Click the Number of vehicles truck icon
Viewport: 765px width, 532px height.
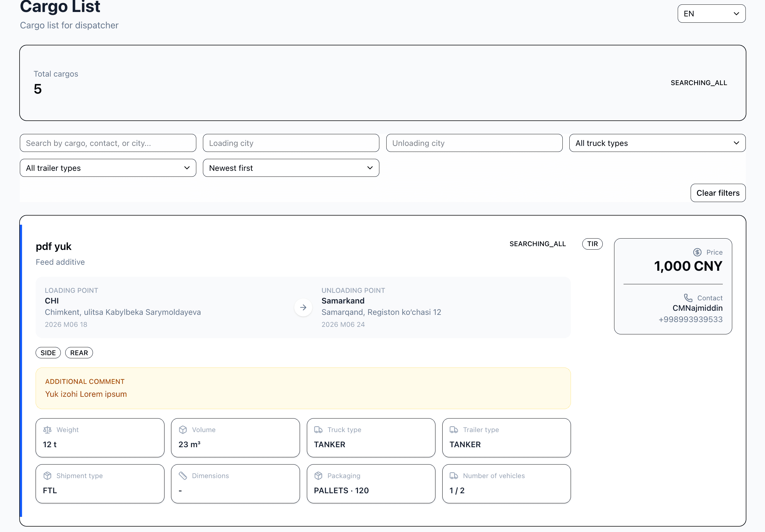point(454,476)
